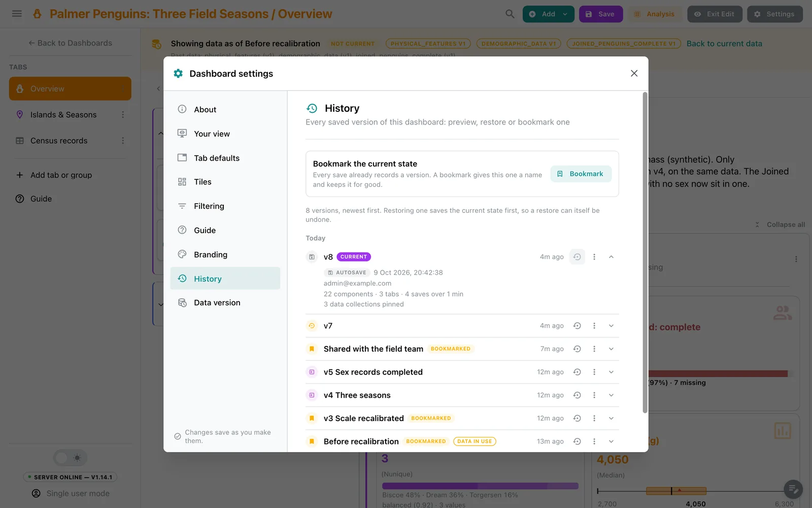Click restore icon on Before recalibration row
This screenshot has width=812, height=508.
(577, 441)
